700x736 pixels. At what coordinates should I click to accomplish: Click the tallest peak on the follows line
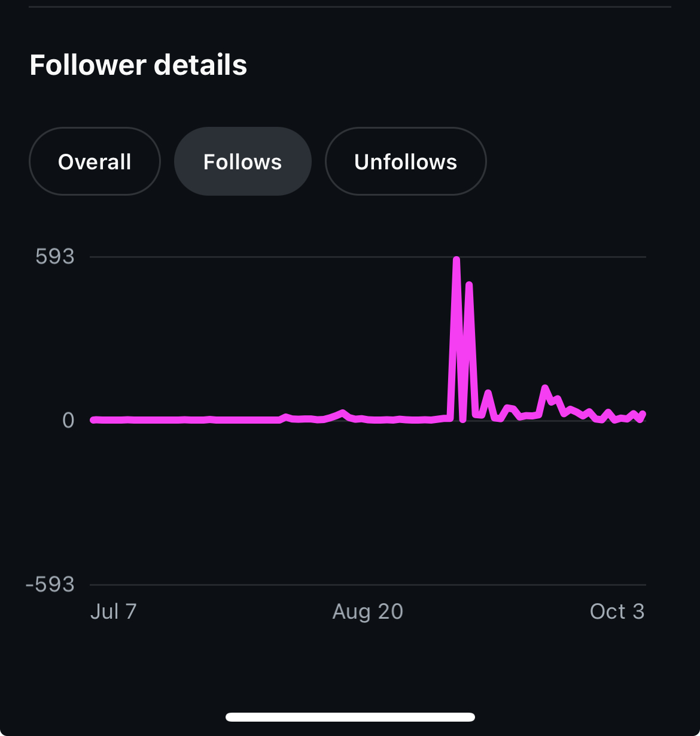456,261
